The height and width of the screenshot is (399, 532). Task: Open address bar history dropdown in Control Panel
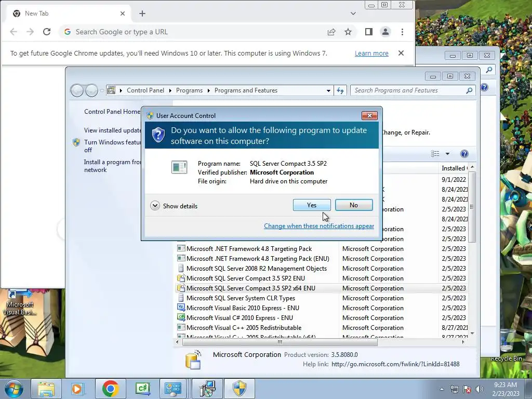click(328, 90)
